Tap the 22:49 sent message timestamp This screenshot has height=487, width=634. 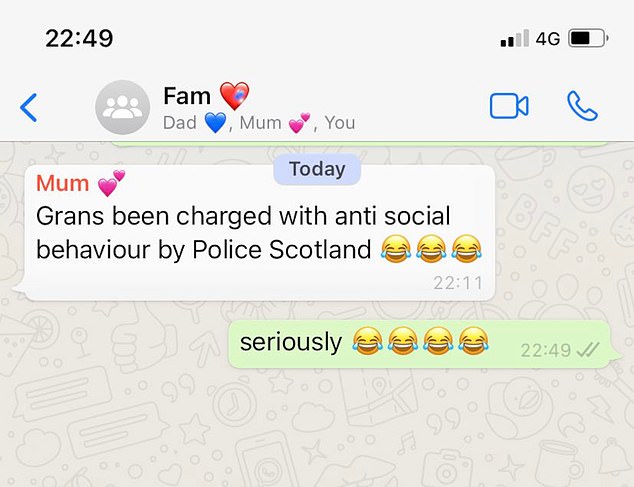545,350
